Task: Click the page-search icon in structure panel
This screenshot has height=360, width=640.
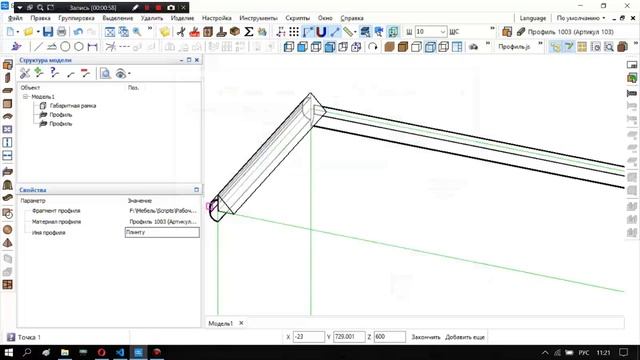Action: coord(105,73)
